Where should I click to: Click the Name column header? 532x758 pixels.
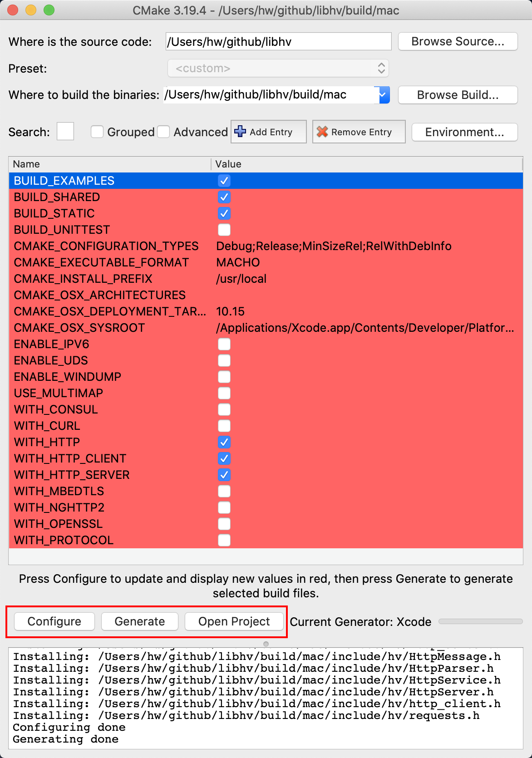pos(110,164)
